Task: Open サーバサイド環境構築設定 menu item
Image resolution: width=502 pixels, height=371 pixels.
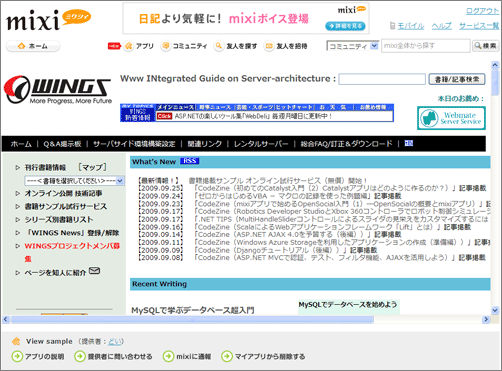Action: click(134, 144)
